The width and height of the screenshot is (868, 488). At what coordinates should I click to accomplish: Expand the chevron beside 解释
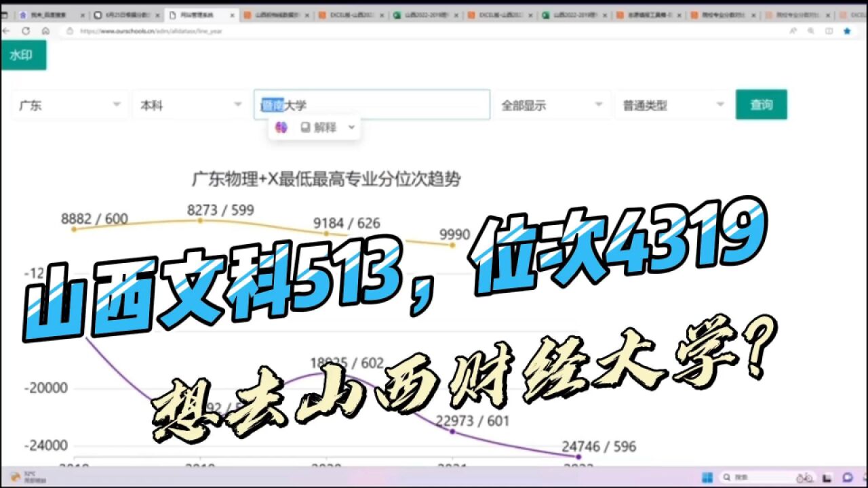coord(351,127)
